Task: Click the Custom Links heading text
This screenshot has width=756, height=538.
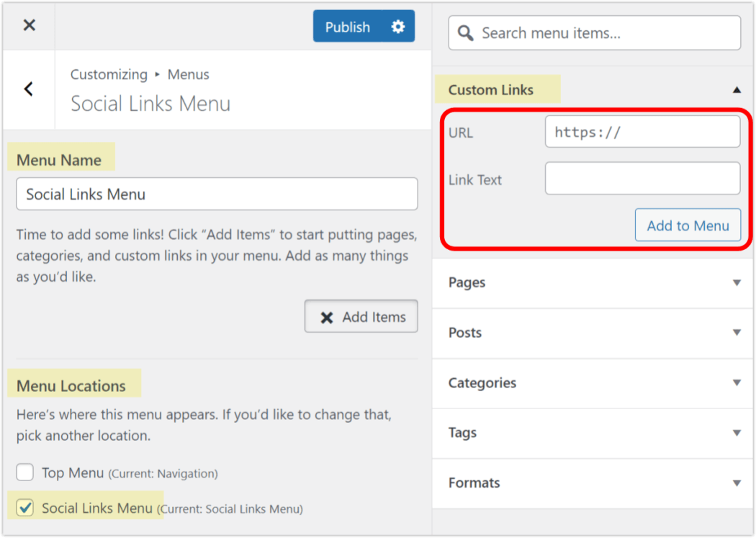Action: pos(491,90)
